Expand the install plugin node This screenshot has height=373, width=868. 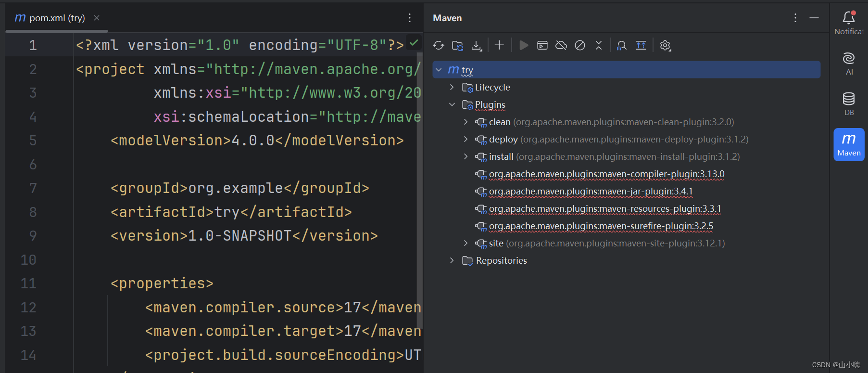point(465,156)
